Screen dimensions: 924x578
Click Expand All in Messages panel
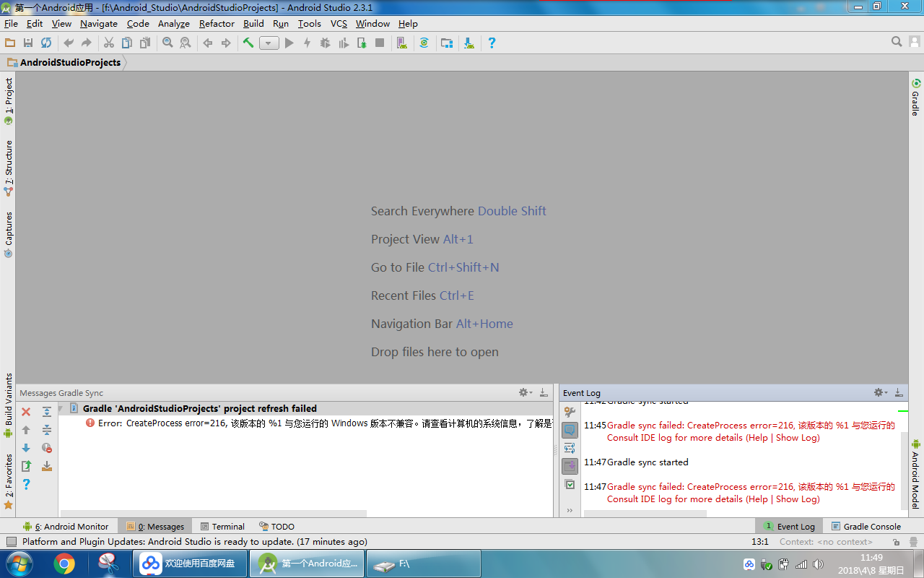pos(47,412)
